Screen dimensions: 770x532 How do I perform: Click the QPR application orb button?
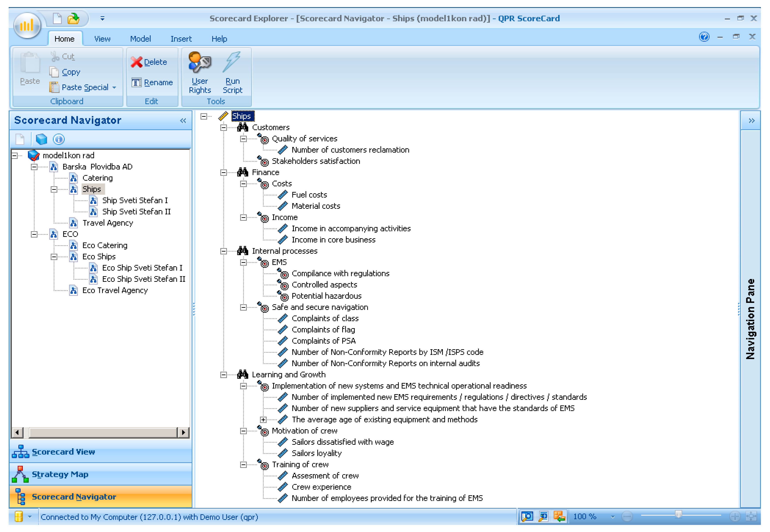click(27, 25)
